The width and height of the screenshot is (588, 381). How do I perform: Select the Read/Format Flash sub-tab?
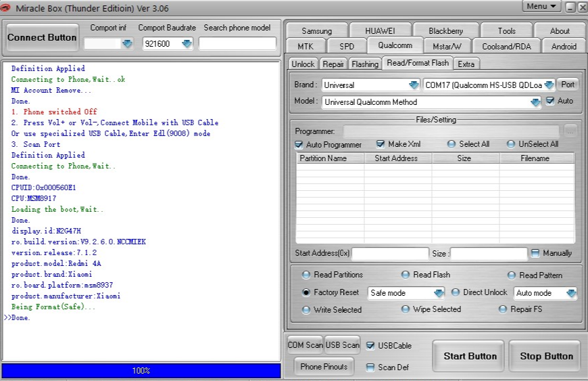(418, 63)
